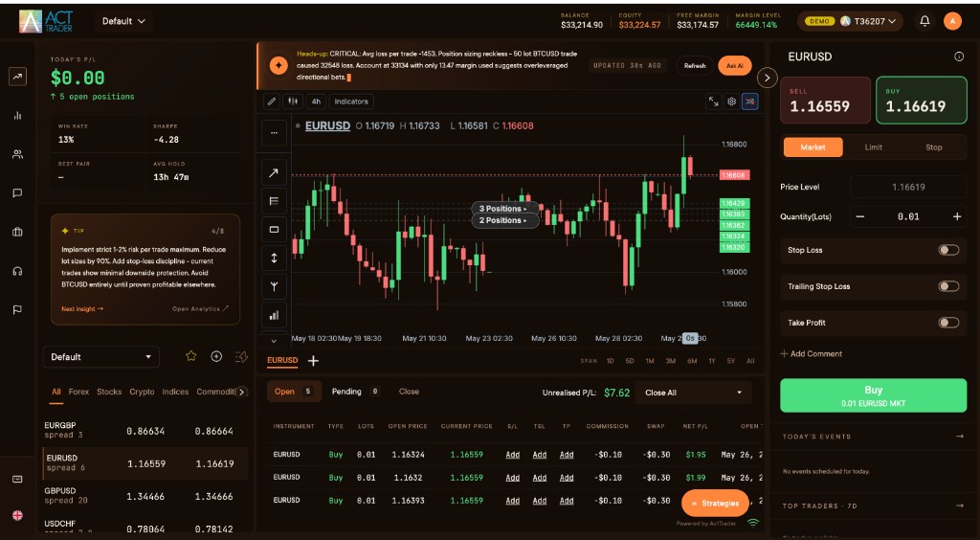Toggle the Stop Loss switch

[948, 250]
